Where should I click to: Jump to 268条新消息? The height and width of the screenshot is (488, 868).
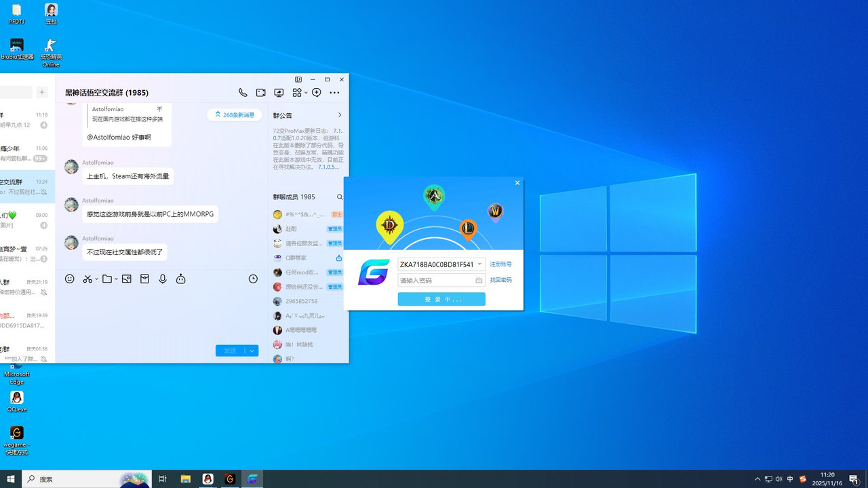click(235, 115)
